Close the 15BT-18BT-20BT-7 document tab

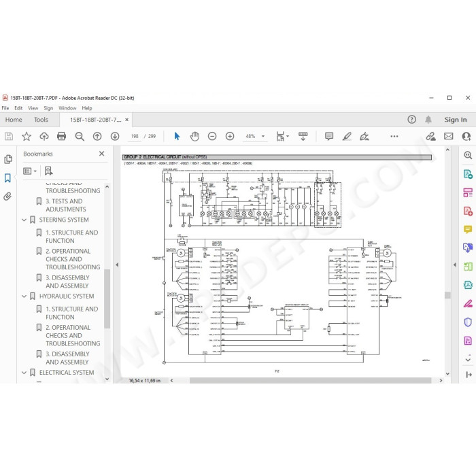click(x=127, y=120)
